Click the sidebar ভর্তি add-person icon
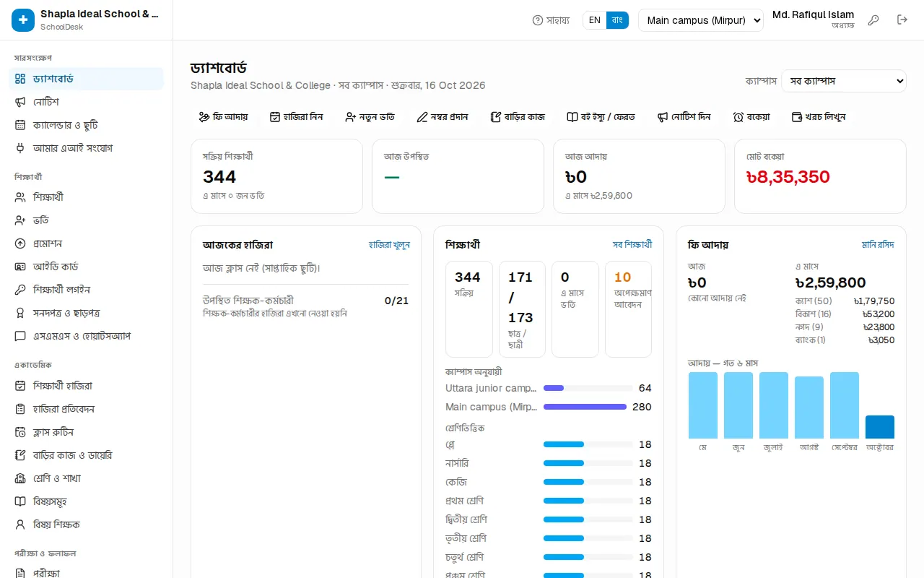Screen dimensions: 924x578 [20, 220]
